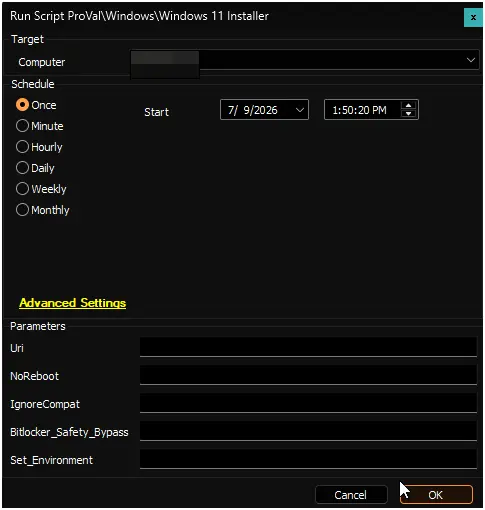Open the Advanced Settings link
485x510 pixels.
(73, 303)
